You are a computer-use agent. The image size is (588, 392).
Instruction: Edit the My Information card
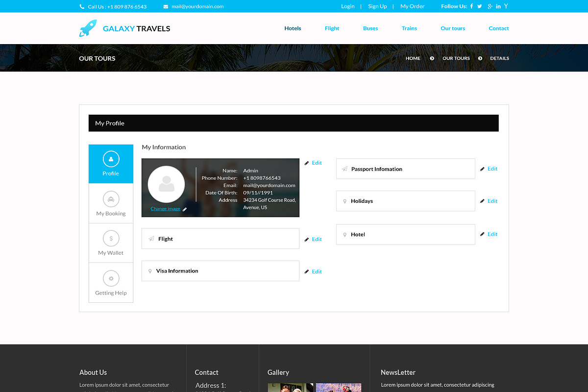pos(317,163)
